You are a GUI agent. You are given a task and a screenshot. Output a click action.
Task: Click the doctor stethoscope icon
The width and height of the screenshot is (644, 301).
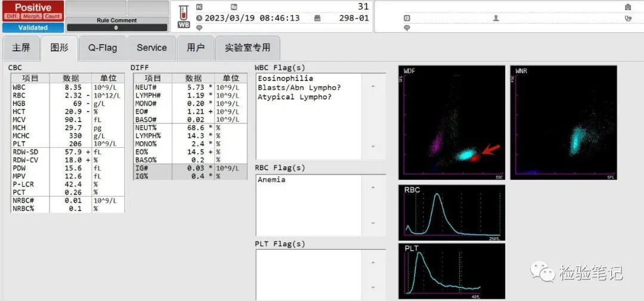[x=628, y=18]
